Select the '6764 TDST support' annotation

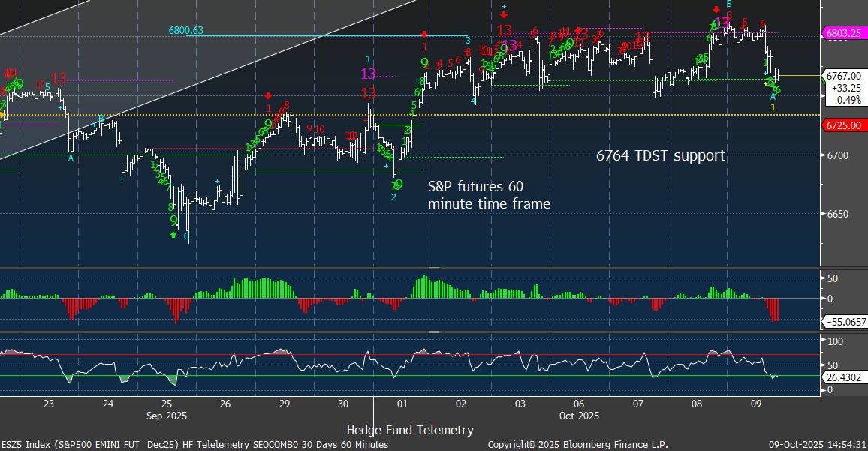pos(661,156)
